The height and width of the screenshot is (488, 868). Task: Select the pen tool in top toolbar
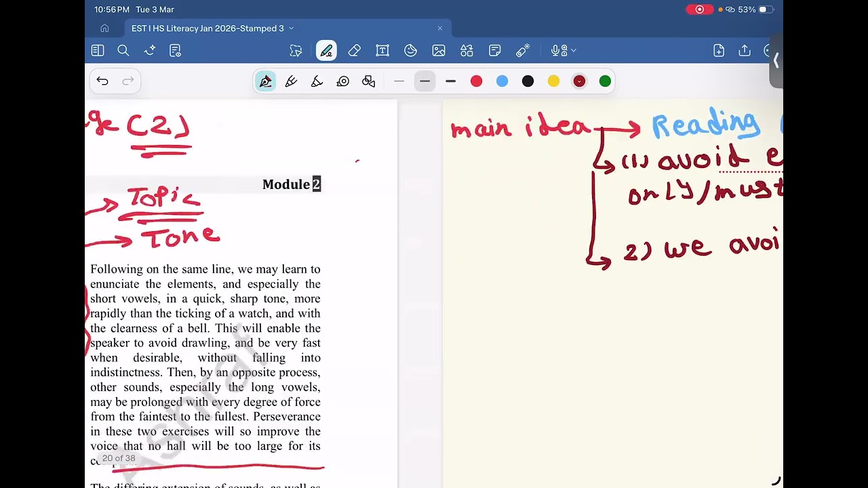click(x=326, y=51)
